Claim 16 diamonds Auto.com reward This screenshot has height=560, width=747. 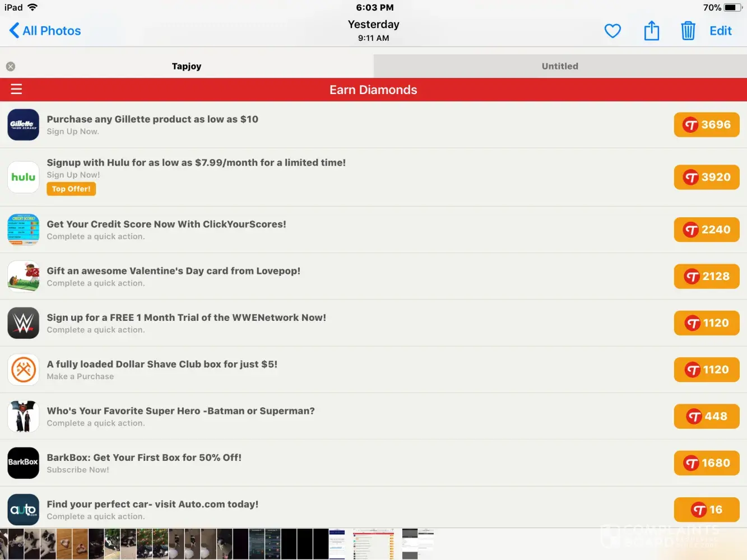point(707,510)
